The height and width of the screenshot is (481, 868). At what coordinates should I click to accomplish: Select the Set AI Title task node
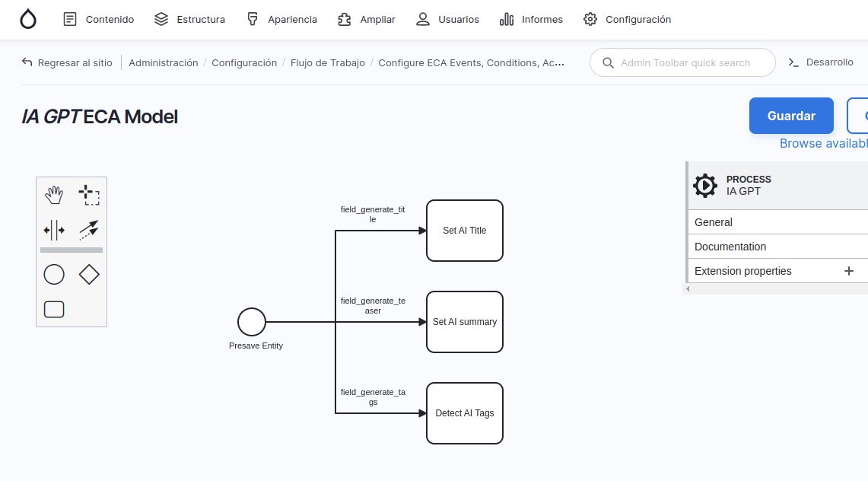click(465, 231)
